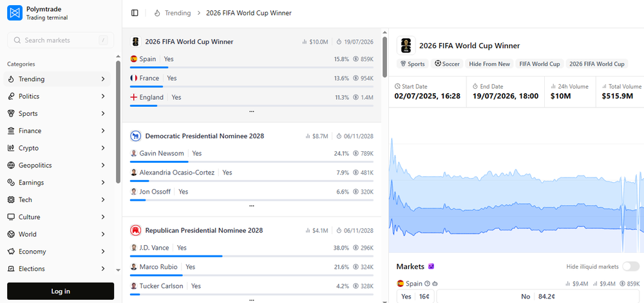Show more Democratic Nominee 2028 outcomes
Image resolution: width=644 pixels, height=303 pixels.
(x=251, y=206)
